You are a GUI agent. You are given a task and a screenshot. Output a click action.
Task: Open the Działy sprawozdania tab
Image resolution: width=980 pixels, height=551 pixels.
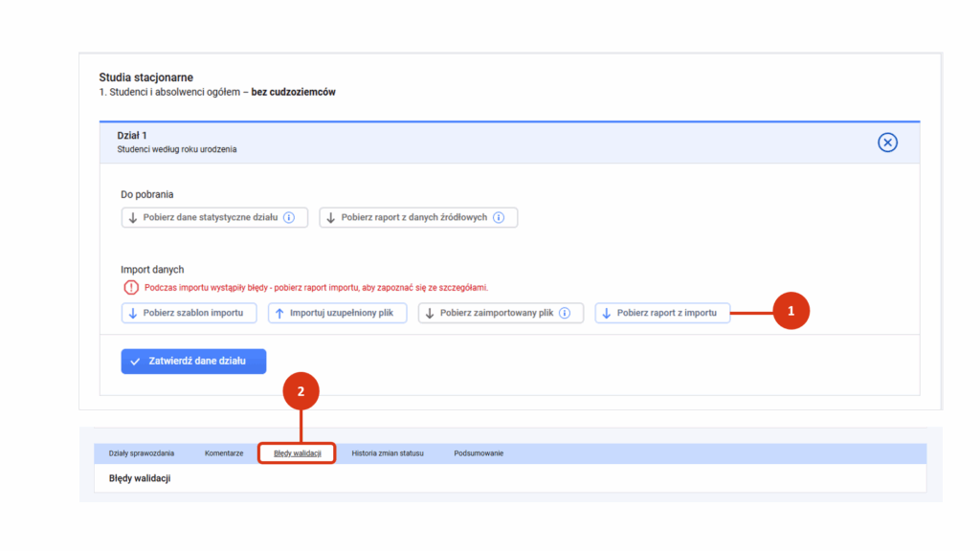click(142, 453)
